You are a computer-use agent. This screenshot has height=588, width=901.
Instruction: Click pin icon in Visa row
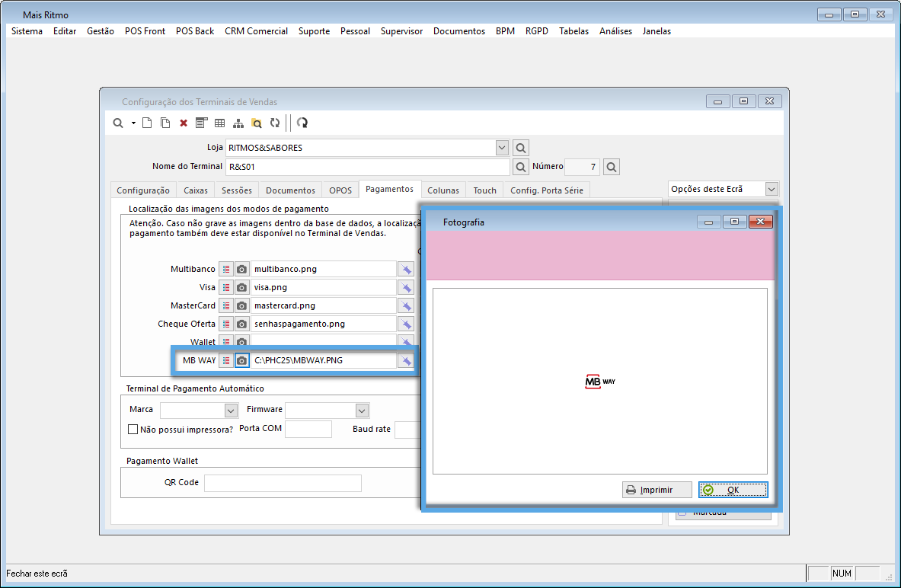406,287
